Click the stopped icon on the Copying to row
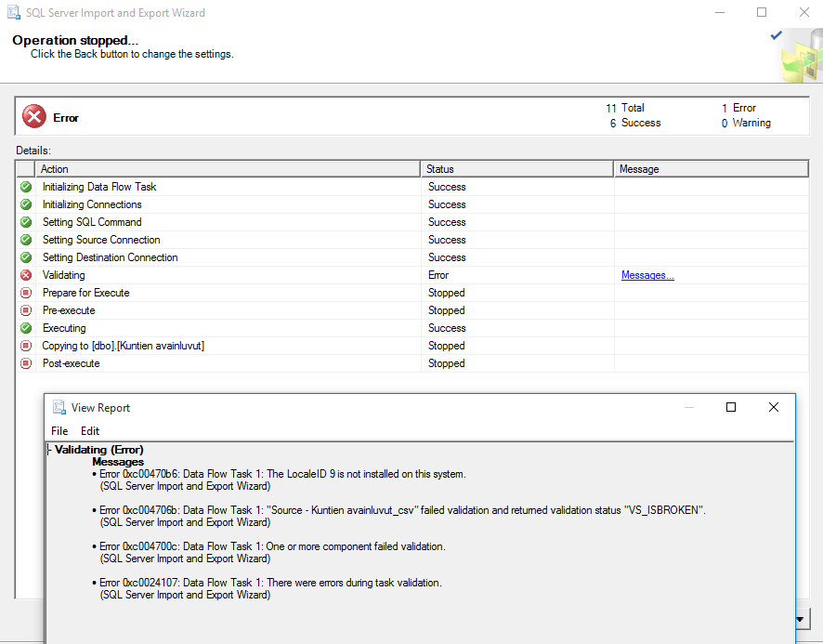Screen dimensions: 823x644 pyautogui.click(x=27, y=345)
